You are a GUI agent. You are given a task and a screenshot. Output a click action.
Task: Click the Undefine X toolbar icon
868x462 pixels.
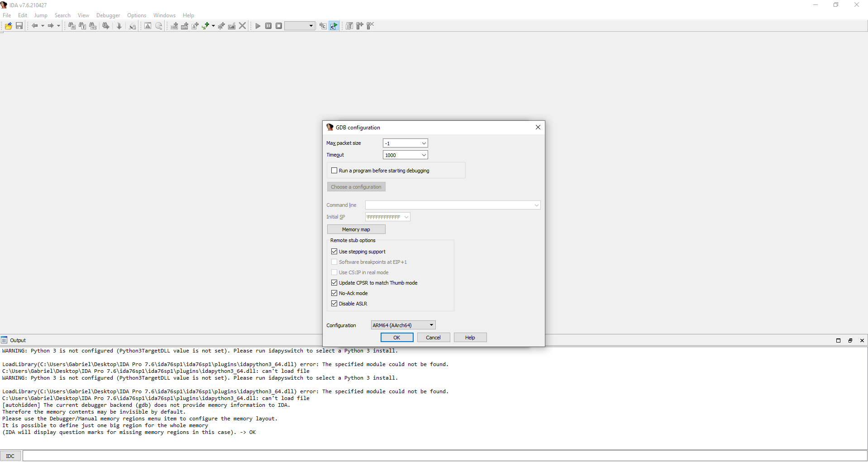(243, 26)
